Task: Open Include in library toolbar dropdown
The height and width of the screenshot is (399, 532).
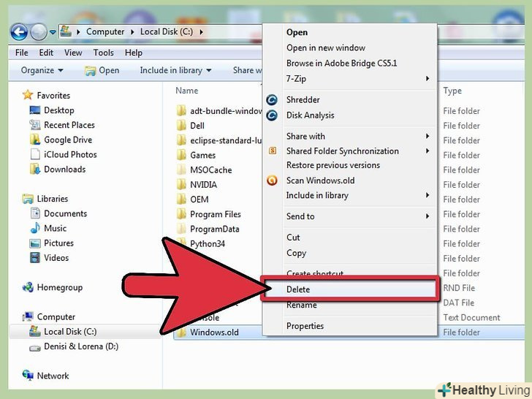Action: tap(175, 70)
